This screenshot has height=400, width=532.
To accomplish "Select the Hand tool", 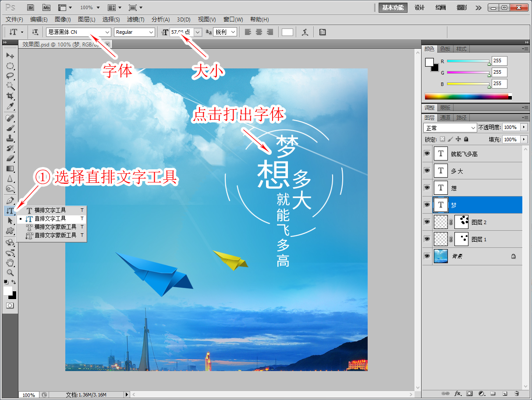I will pos(10,263).
